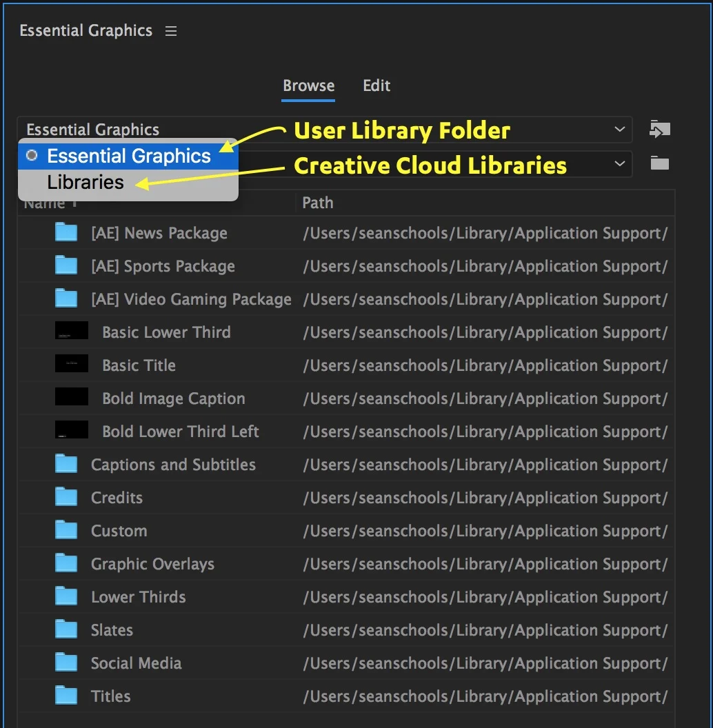
Task: Click the 'Basic Title' name text
Action: [139, 365]
